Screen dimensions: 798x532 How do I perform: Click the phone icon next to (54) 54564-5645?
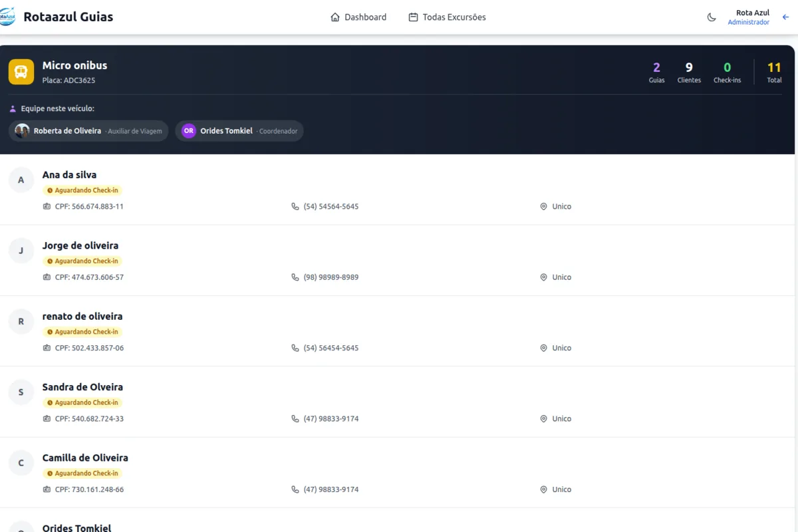pyautogui.click(x=295, y=207)
